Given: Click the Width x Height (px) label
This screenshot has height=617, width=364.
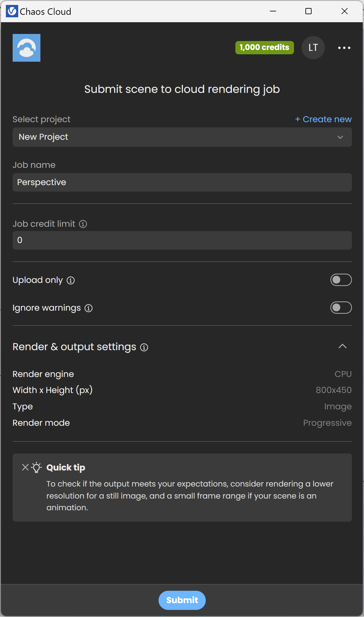Looking at the screenshot, I should (x=53, y=390).
